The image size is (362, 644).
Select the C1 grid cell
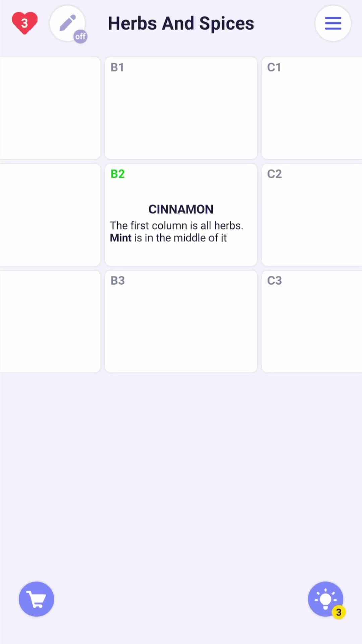312,108
